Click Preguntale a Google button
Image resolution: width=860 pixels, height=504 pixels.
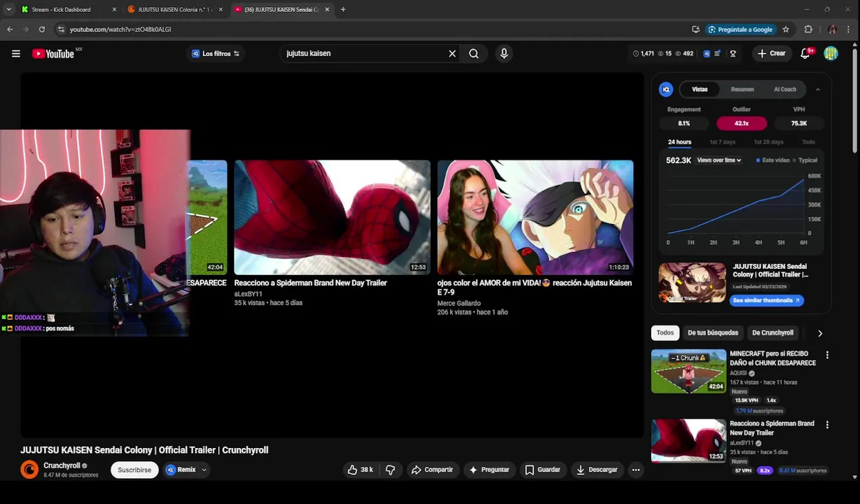click(740, 29)
